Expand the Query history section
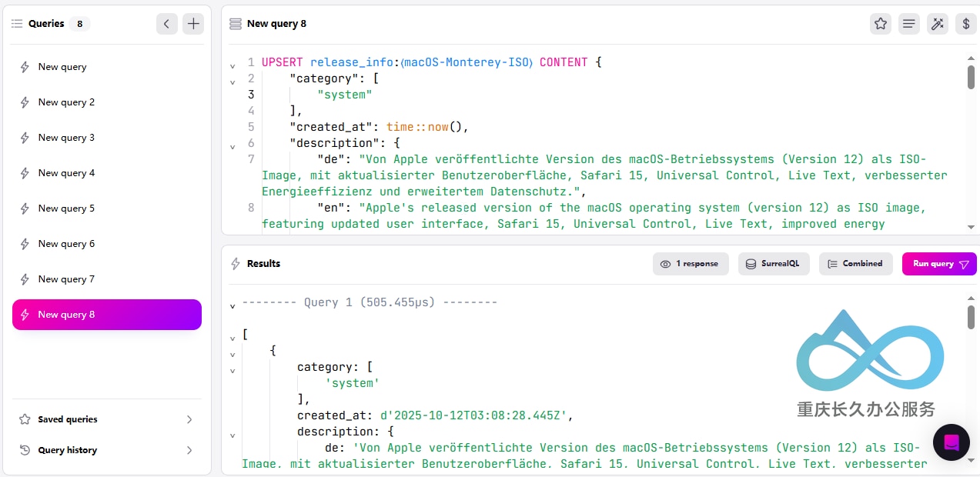This screenshot has width=980, height=477. (x=107, y=450)
